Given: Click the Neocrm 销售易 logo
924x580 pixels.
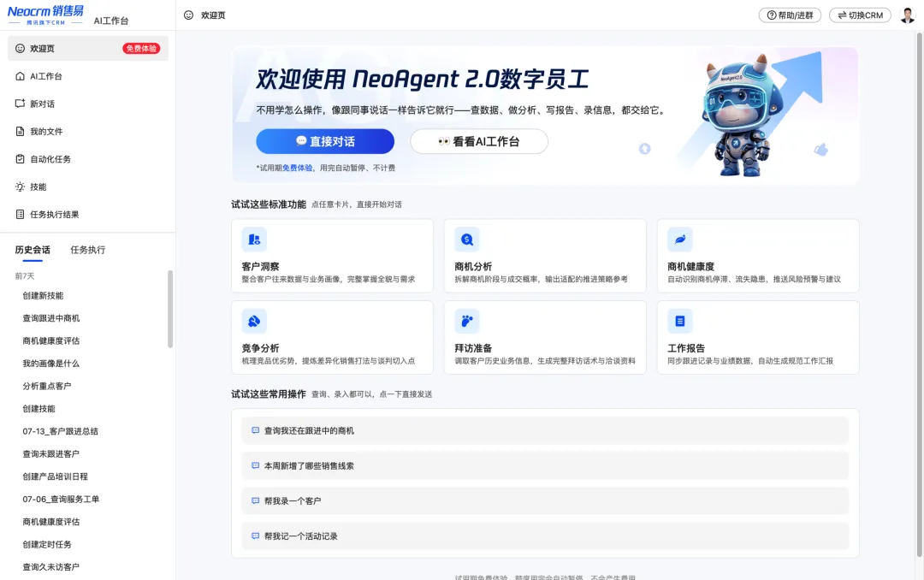Looking at the screenshot, I should 46,15.
